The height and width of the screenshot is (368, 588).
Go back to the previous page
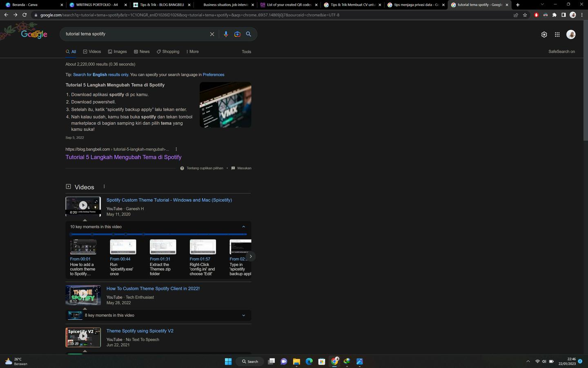(x=6, y=15)
